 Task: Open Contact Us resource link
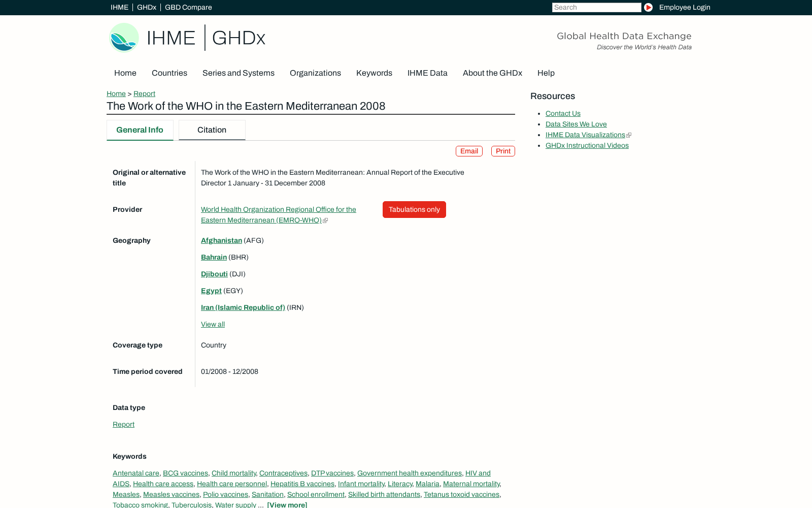coord(563,113)
